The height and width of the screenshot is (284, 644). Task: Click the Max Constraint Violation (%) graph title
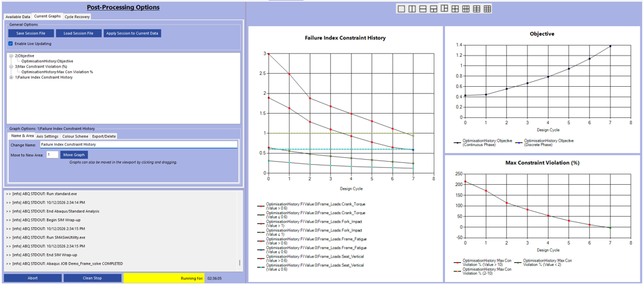pos(542,163)
